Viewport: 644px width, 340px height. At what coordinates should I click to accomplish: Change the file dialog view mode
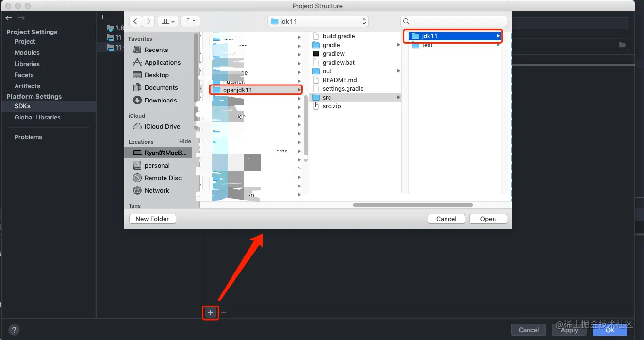click(168, 21)
